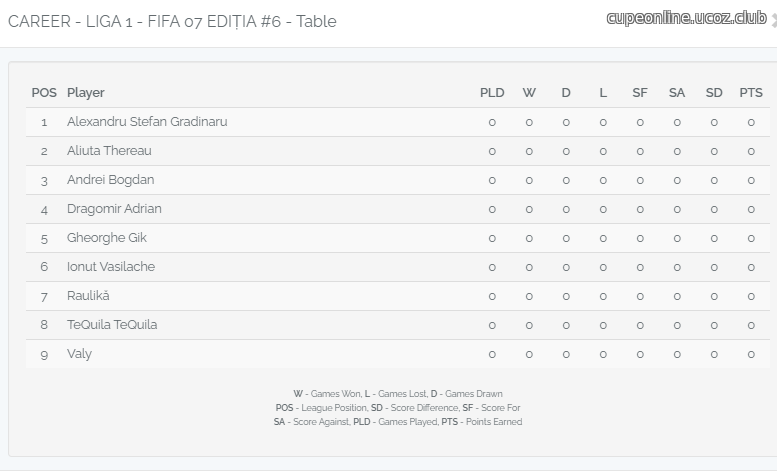Click TeQuila TeQuila player name
The height and width of the screenshot is (472, 777).
click(x=112, y=325)
